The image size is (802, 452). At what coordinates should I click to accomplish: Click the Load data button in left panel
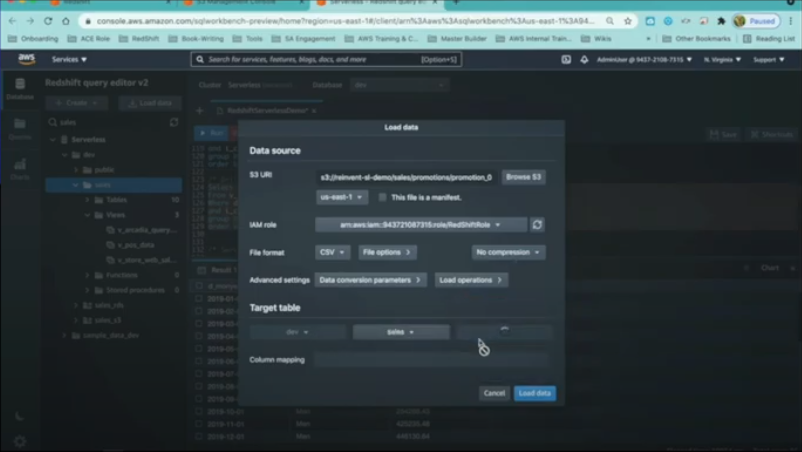point(150,103)
